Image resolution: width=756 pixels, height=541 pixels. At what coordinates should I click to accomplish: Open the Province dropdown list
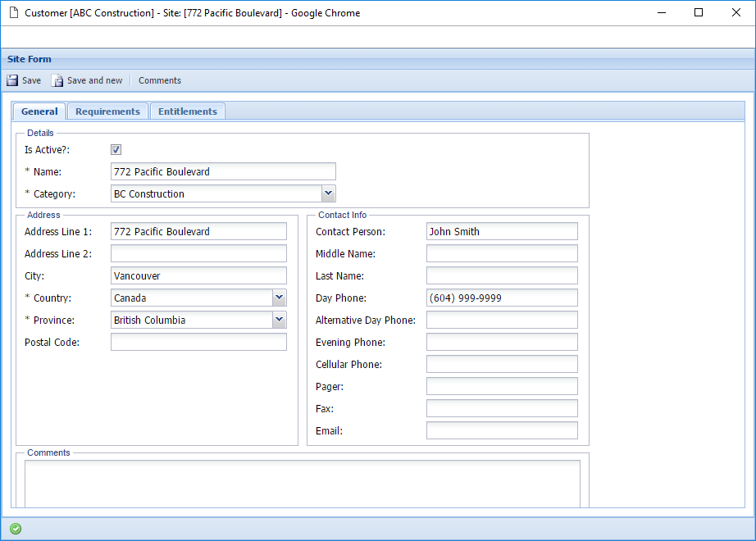280,320
